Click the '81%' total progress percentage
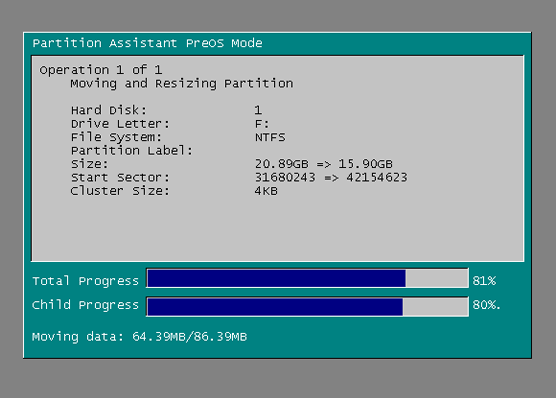Viewport: 556px width, 398px height. coord(484,281)
